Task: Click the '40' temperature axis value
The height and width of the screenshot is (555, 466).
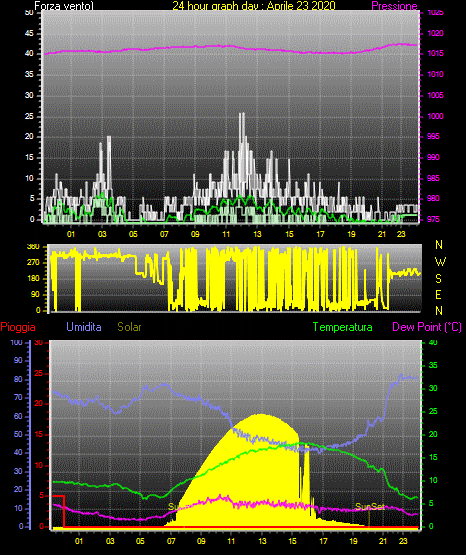Action: point(433,342)
